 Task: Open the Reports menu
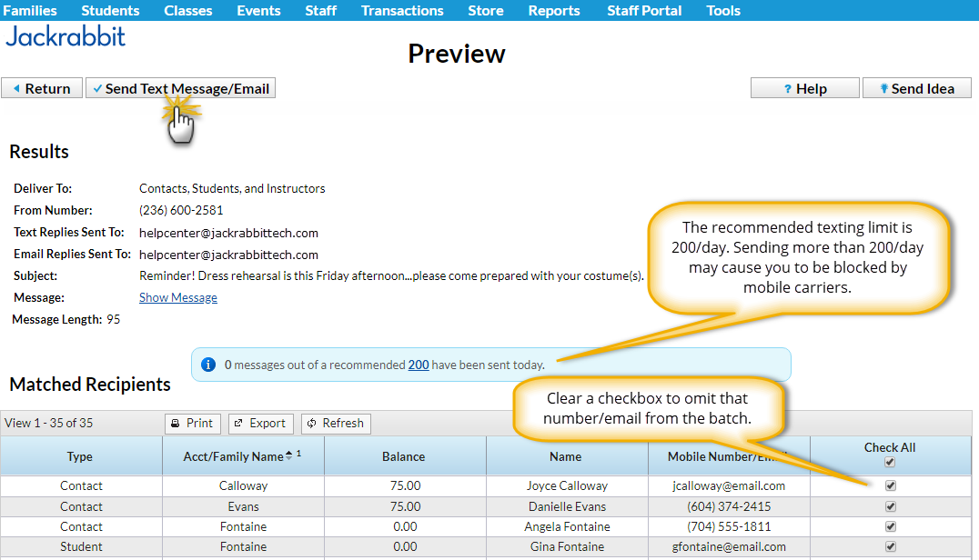(x=554, y=11)
